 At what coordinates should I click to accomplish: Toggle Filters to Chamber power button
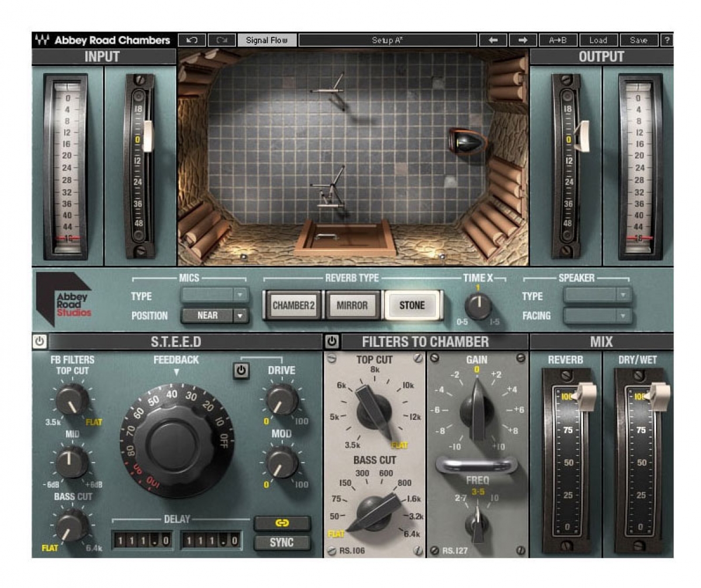pos(332,342)
